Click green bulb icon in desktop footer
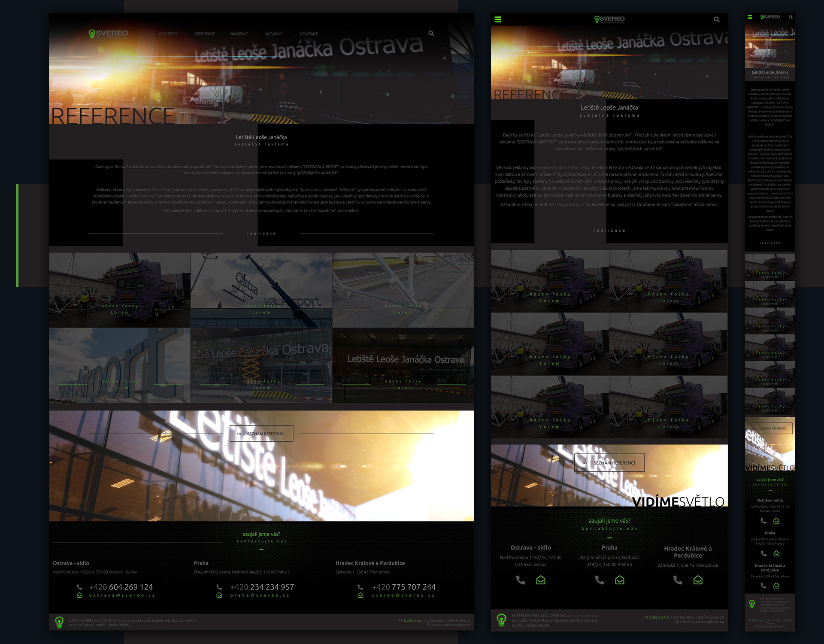824x644 pixels. (59, 622)
